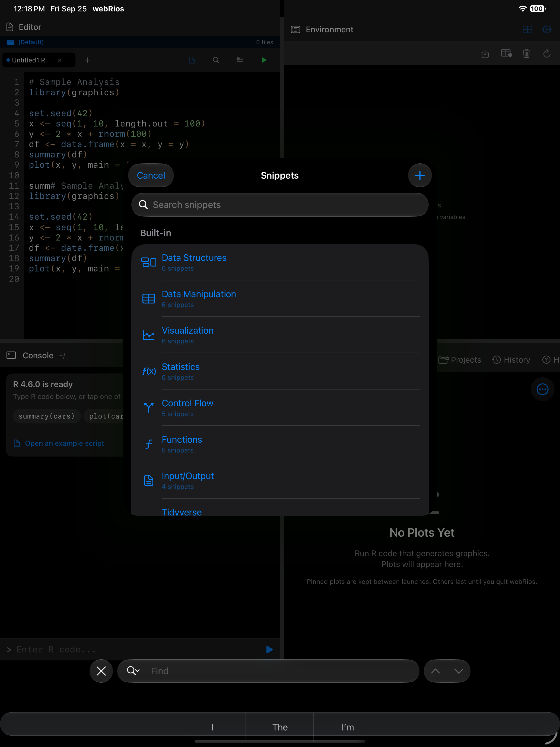Click the Console panel icon

click(11, 355)
